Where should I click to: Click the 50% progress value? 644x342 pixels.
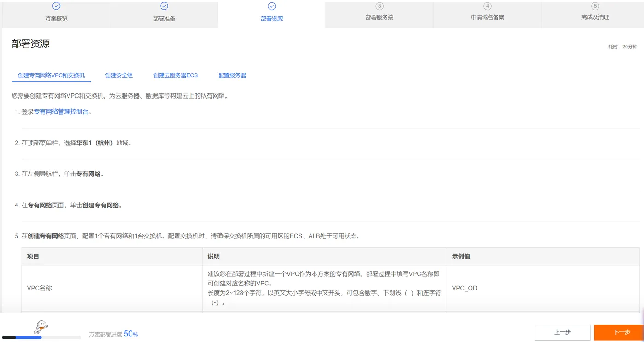(131, 334)
